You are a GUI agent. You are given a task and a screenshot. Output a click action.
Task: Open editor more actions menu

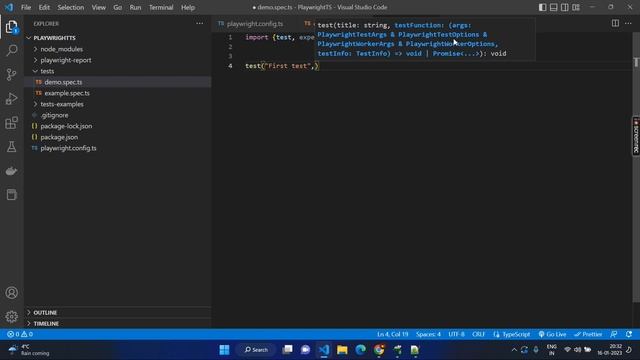628,23
